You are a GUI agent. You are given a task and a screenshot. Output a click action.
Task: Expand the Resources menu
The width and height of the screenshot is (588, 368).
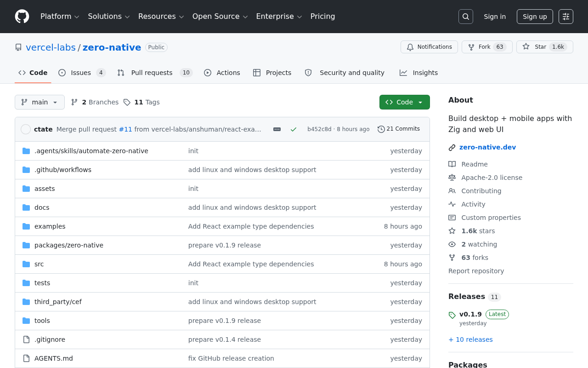161,17
